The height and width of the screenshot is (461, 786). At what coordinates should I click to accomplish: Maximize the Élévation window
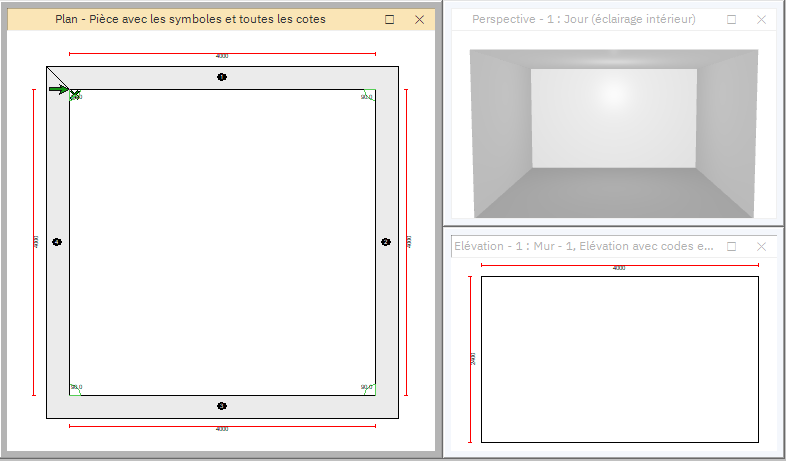[732, 245]
